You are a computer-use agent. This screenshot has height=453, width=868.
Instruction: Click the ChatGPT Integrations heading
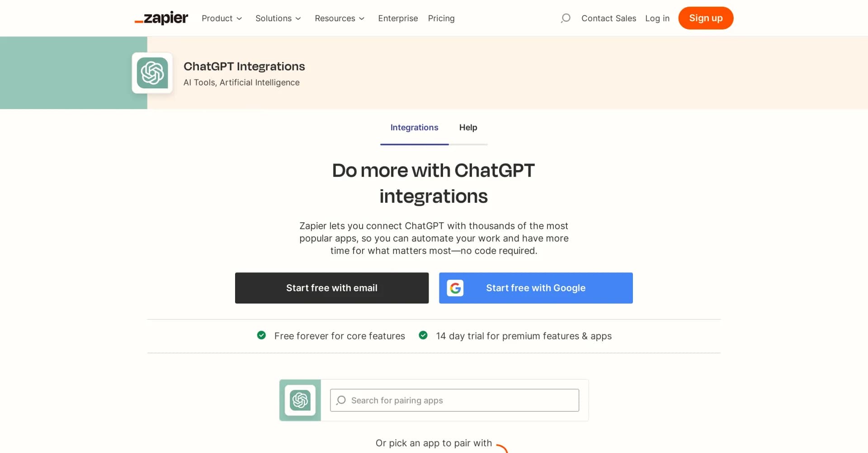coord(244,67)
